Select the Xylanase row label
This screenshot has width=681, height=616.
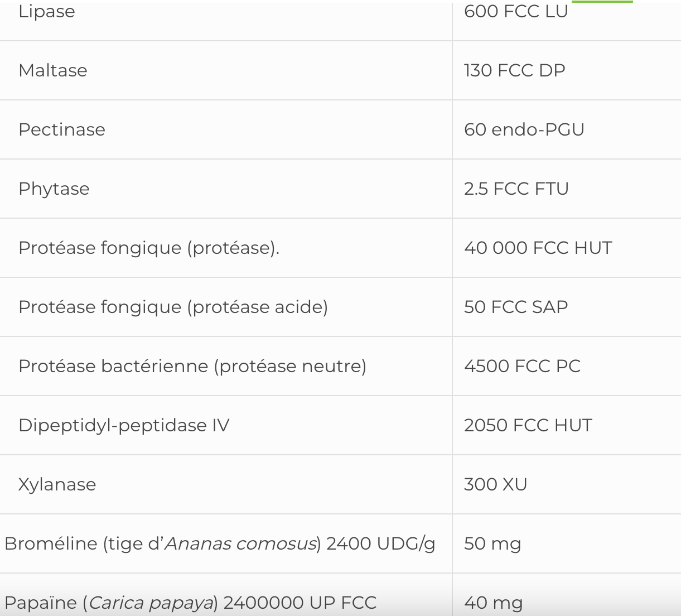[x=57, y=485]
